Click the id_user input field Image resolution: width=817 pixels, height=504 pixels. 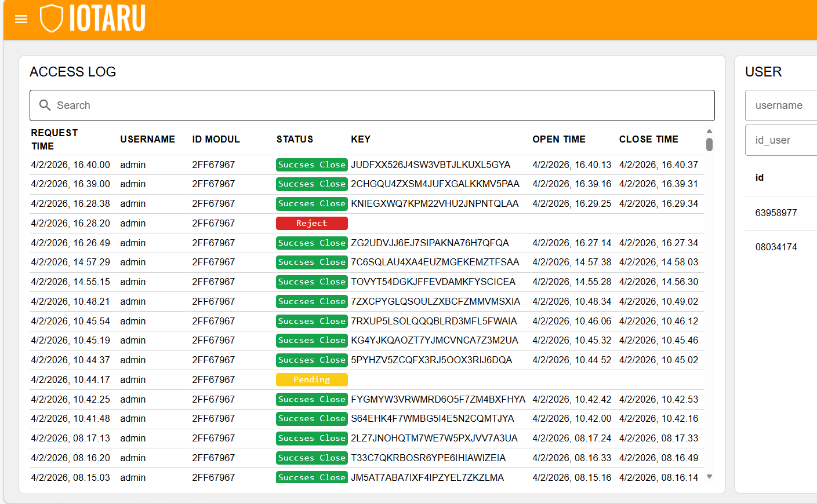781,140
